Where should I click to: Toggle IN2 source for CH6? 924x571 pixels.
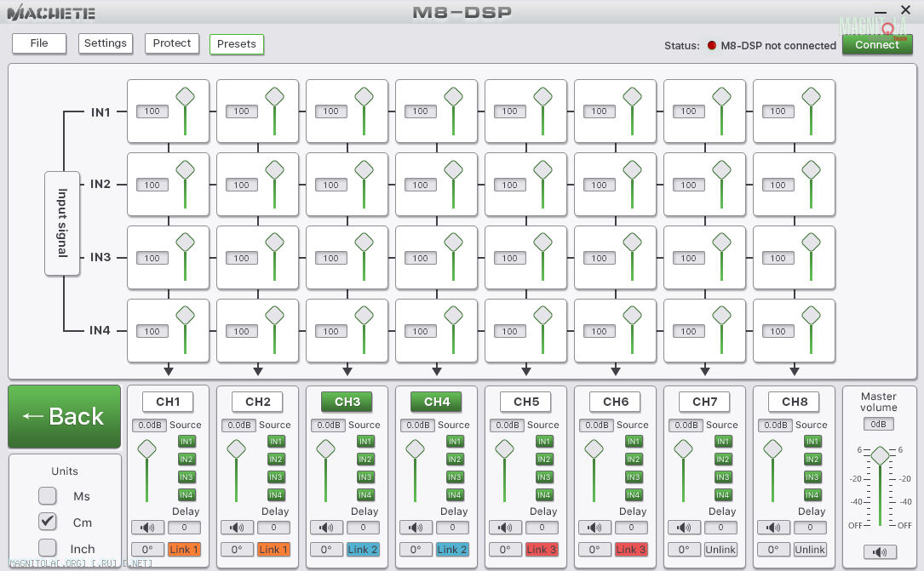click(x=634, y=460)
